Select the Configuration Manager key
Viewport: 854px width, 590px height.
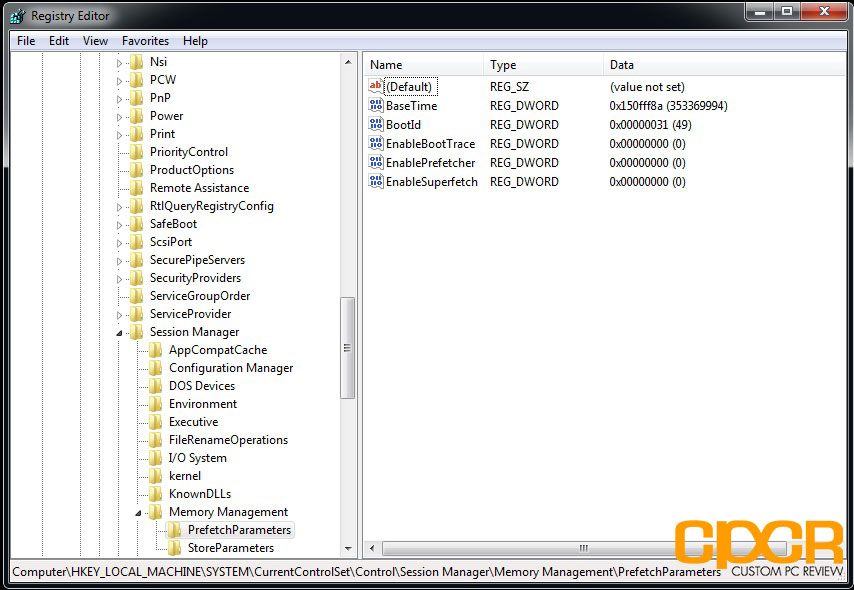pos(231,368)
